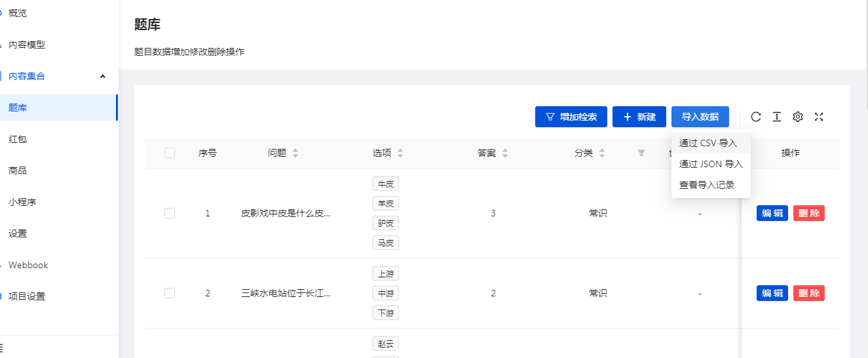The image size is (868, 358).
Task: Select 题库 in the sidebar
Action: pos(59,108)
